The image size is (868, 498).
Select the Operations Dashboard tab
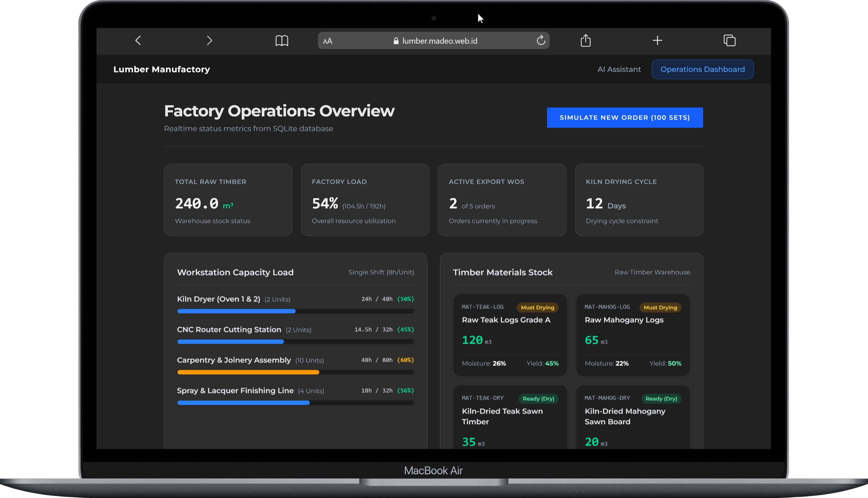click(702, 69)
